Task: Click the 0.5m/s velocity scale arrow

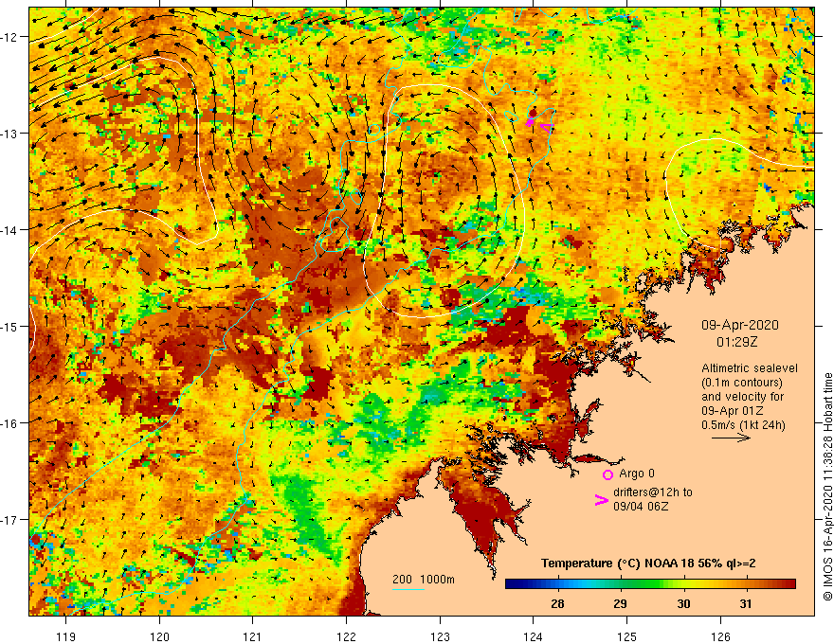Action: (731, 438)
